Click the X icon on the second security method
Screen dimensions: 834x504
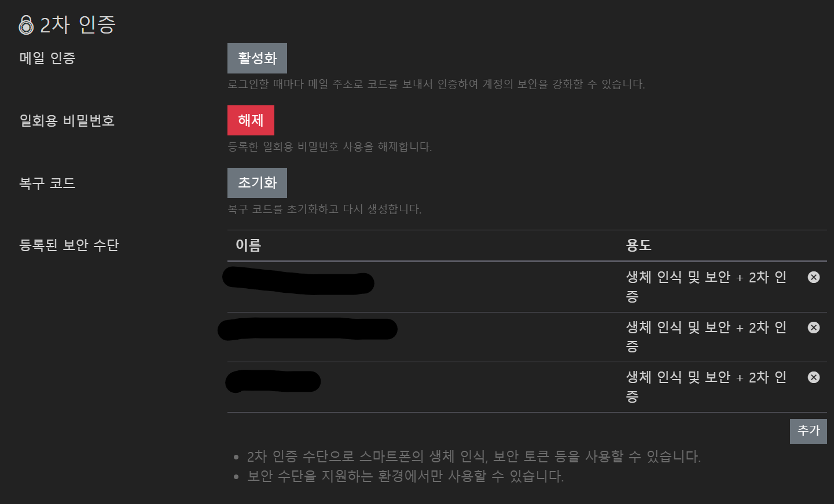813,327
